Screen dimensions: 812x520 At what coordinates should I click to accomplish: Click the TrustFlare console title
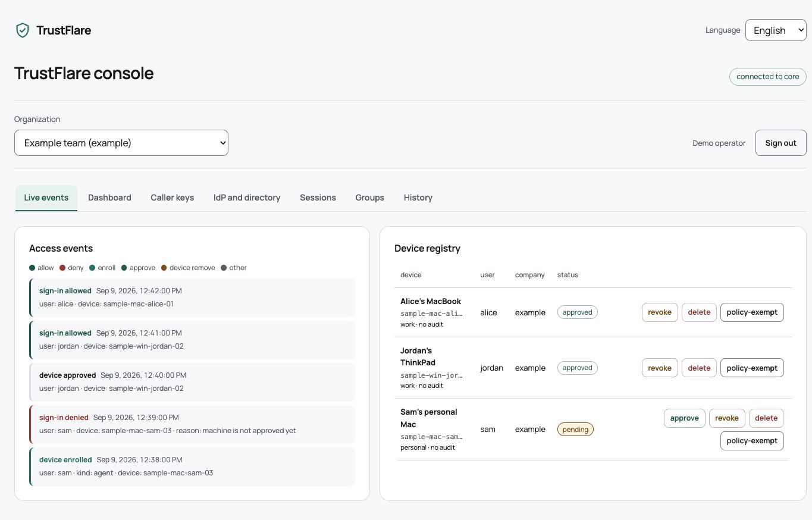click(x=84, y=73)
